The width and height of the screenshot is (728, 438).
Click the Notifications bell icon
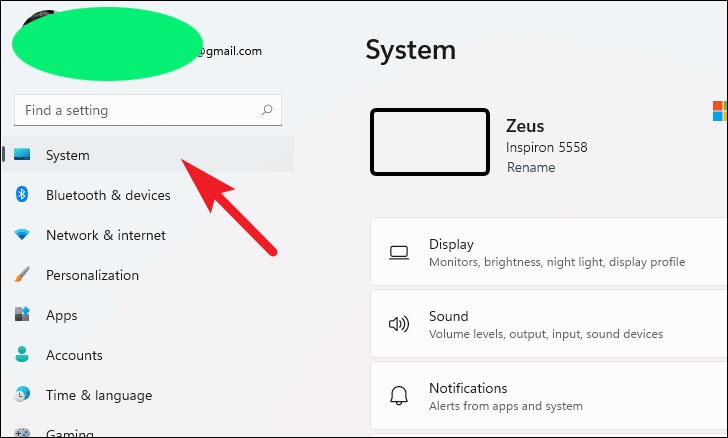point(399,396)
